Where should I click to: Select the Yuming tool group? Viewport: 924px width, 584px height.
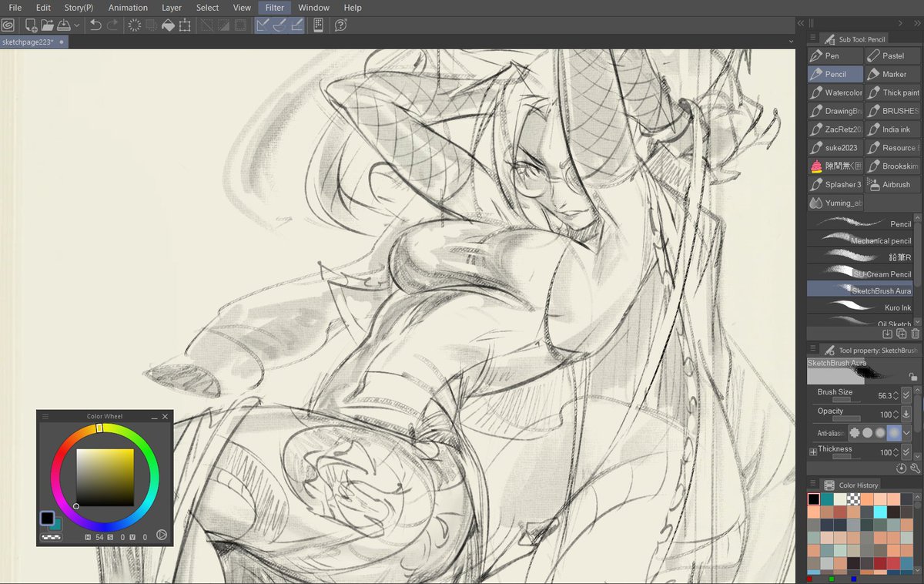(835, 203)
